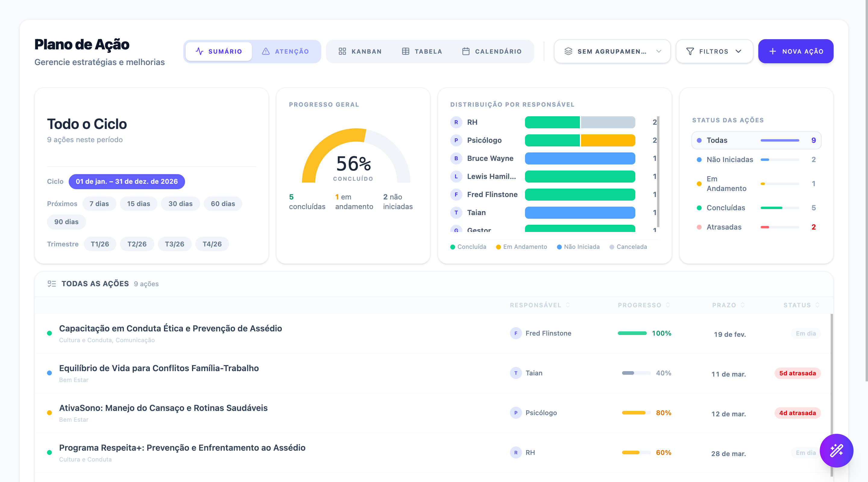Open the Calendário view tab
The width and height of the screenshot is (868, 482).
coord(492,51)
